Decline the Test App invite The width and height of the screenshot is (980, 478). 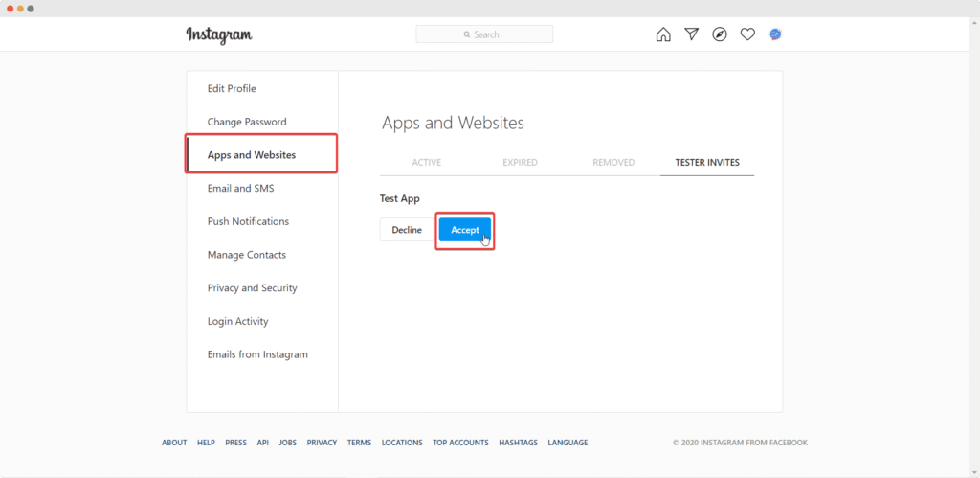tap(407, 230)
